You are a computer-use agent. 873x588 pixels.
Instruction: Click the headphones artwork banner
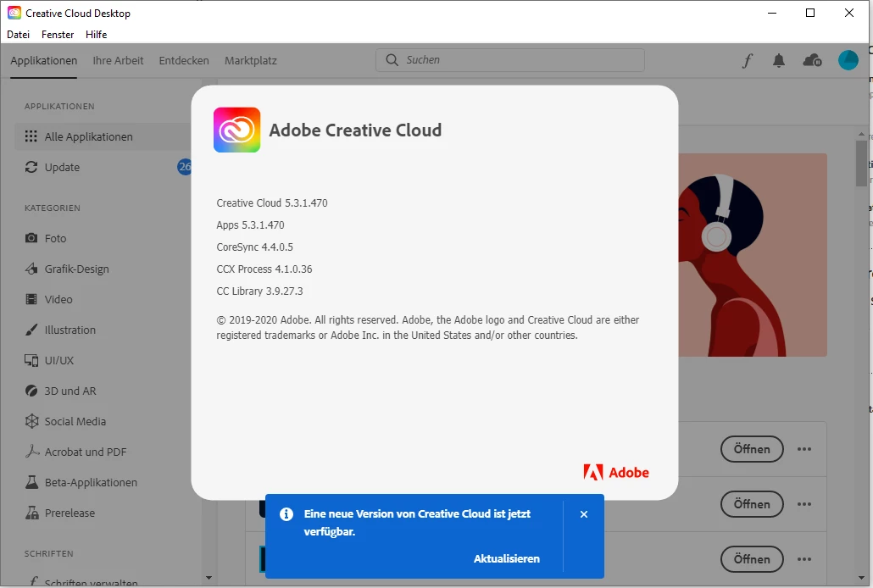(752, 255)
